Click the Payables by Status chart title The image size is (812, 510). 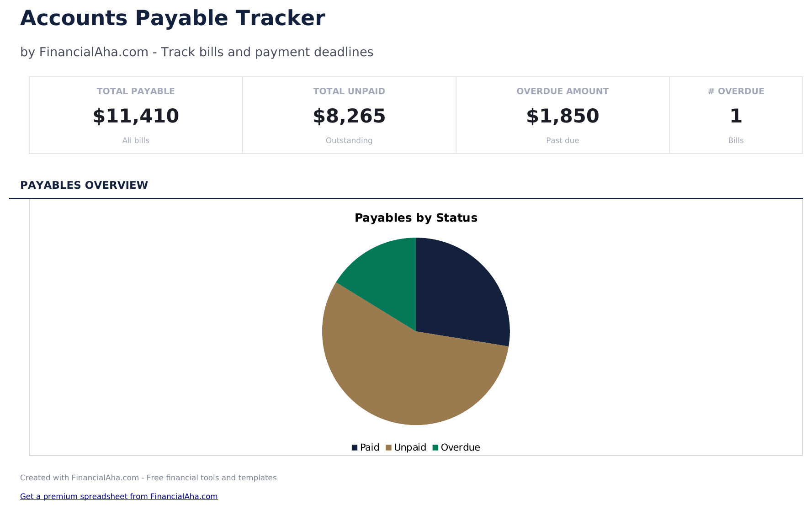click(x=416, y=218)
